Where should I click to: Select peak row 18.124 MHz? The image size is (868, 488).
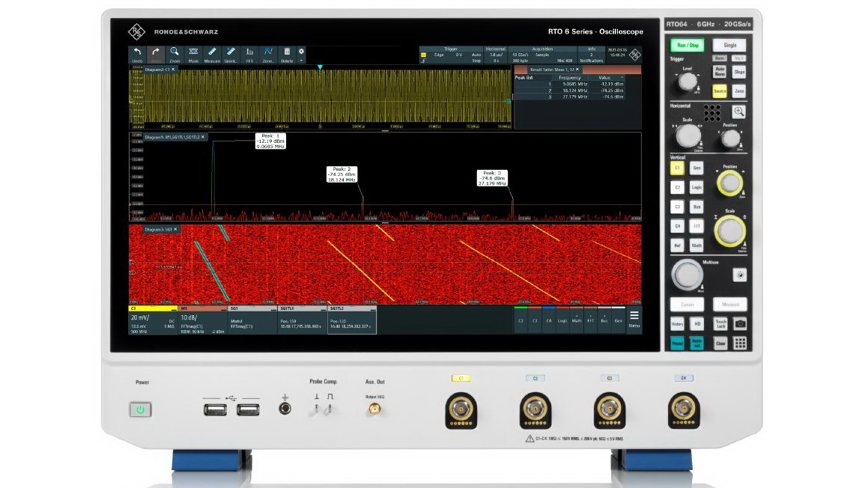(570, 90)
